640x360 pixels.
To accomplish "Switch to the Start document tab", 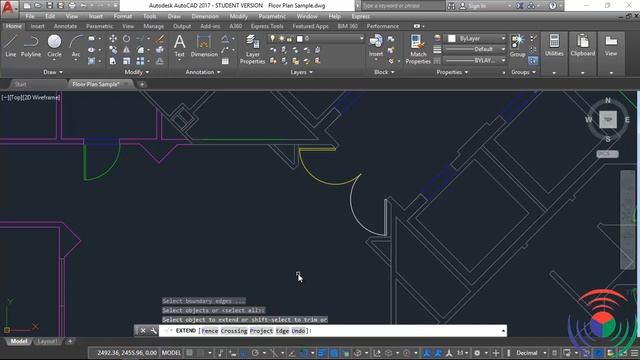I will point(20,84).
